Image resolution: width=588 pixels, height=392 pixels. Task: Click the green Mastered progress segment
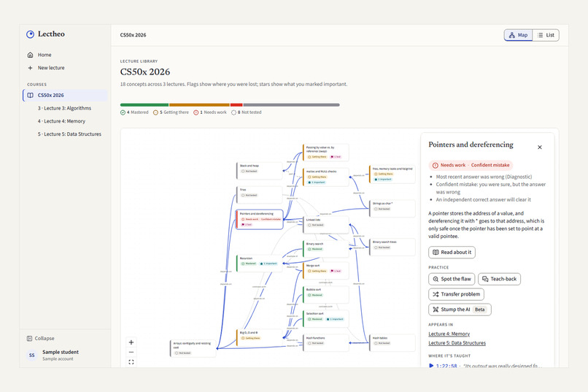(x=144, y=104)
